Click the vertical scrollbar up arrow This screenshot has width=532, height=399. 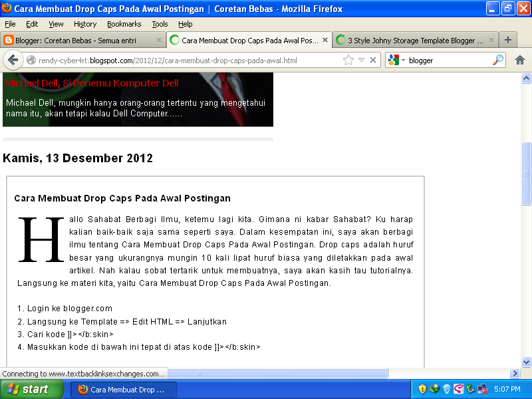click(x=526, y=78)
